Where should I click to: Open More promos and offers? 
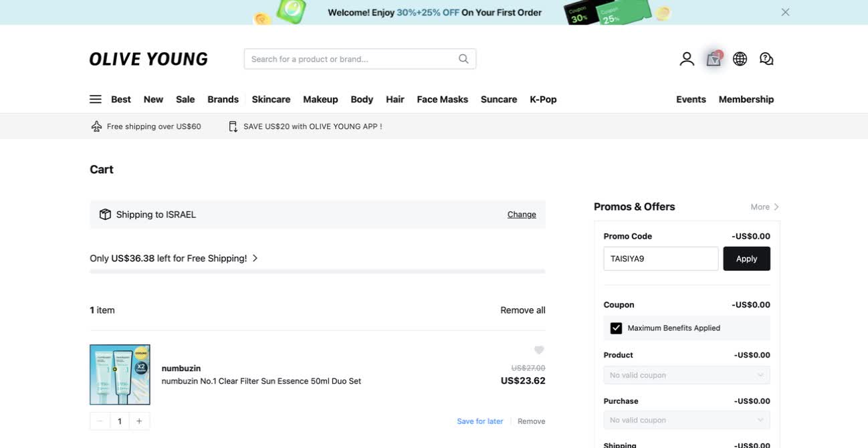(764, 207)
